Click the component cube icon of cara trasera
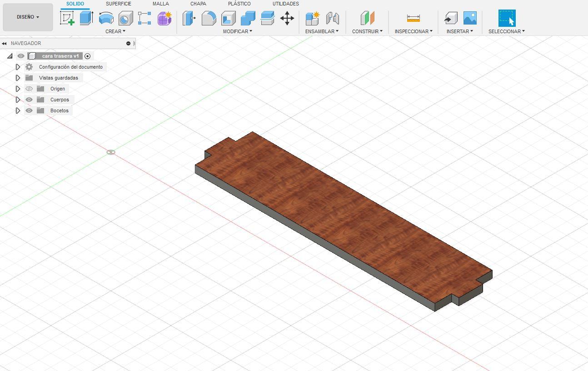 pos(32,56)
